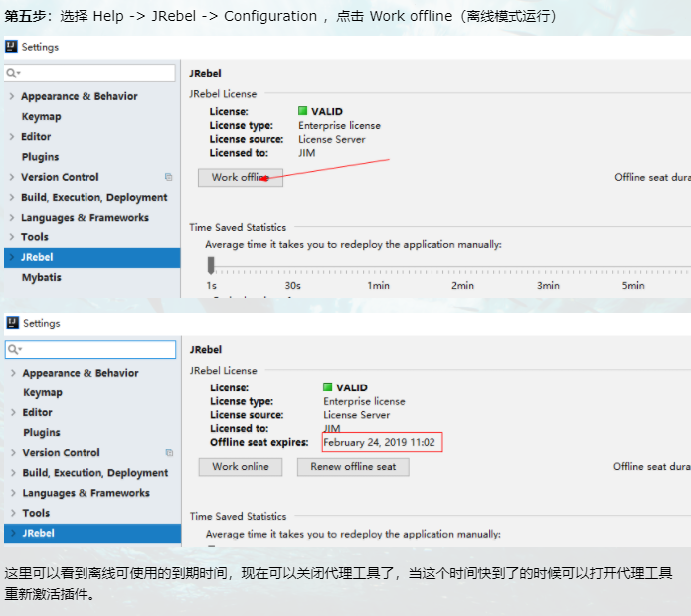Screen dimensions: 691x616
Task: Click search magnifier icon in upper Settings window
Action: (13, 74)
